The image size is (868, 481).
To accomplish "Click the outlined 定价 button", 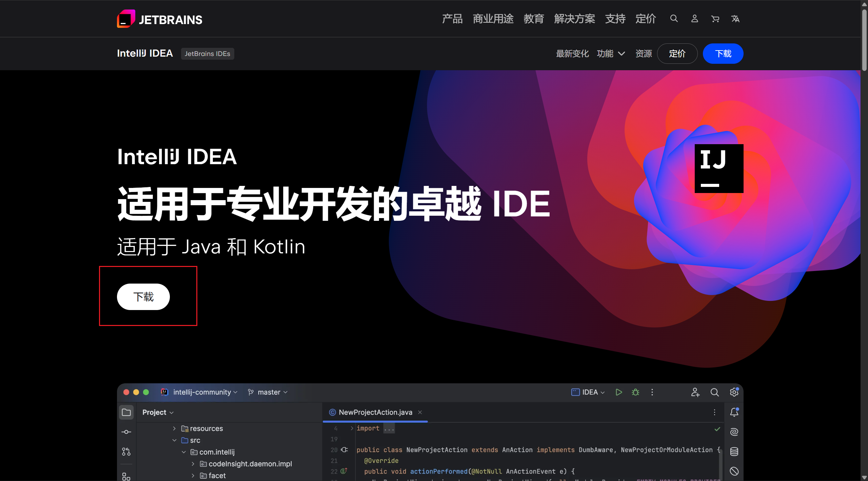I will pyautogui.click(x=677, y=54).
